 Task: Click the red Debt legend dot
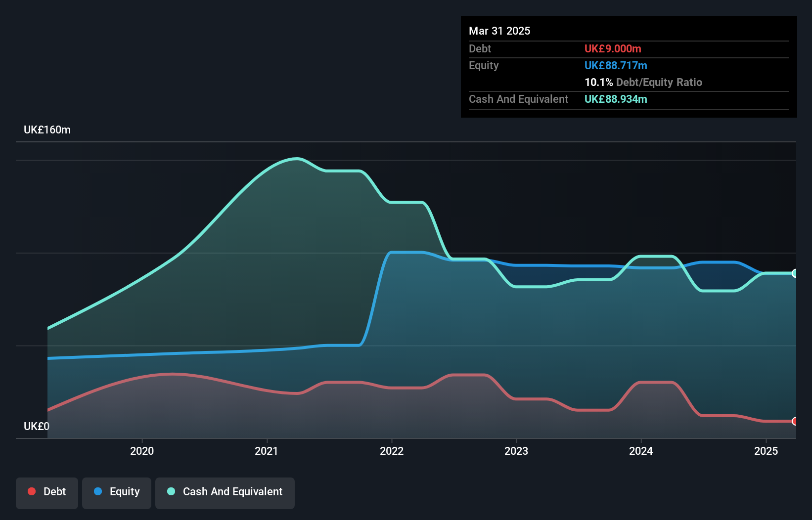32,491
